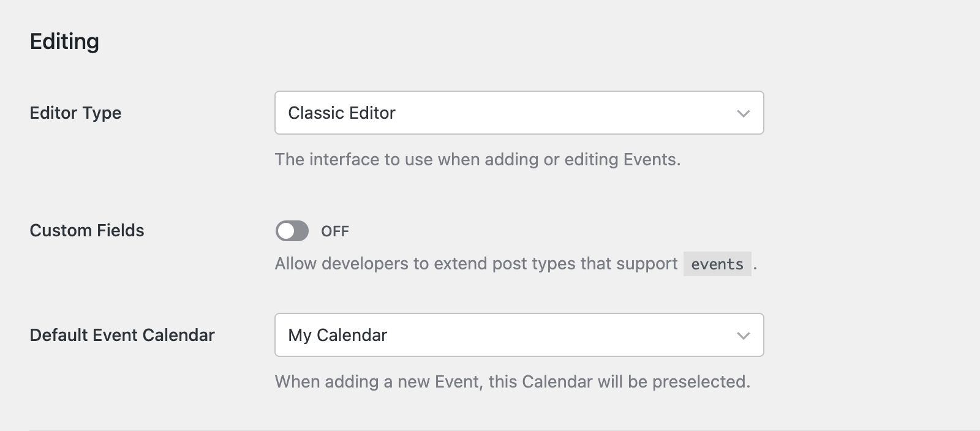
Task: Switch Custom Fields from OFF to ON
Action: [292, 231]
